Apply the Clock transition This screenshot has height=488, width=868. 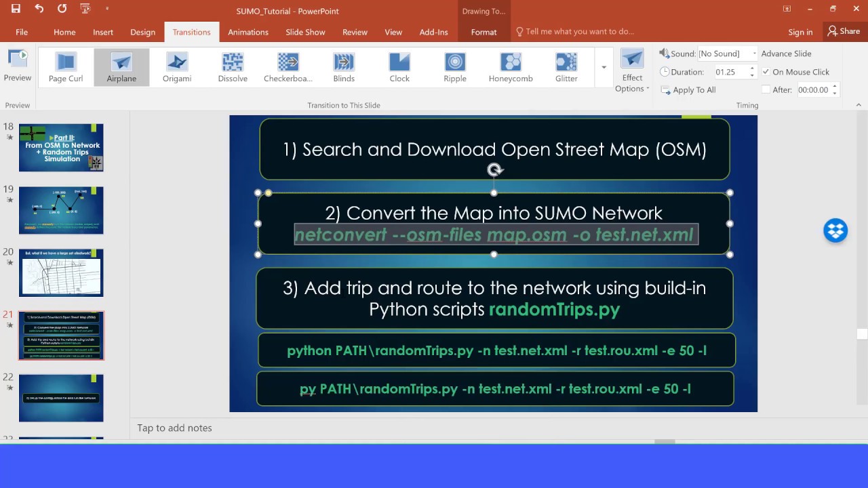(399, 67)
